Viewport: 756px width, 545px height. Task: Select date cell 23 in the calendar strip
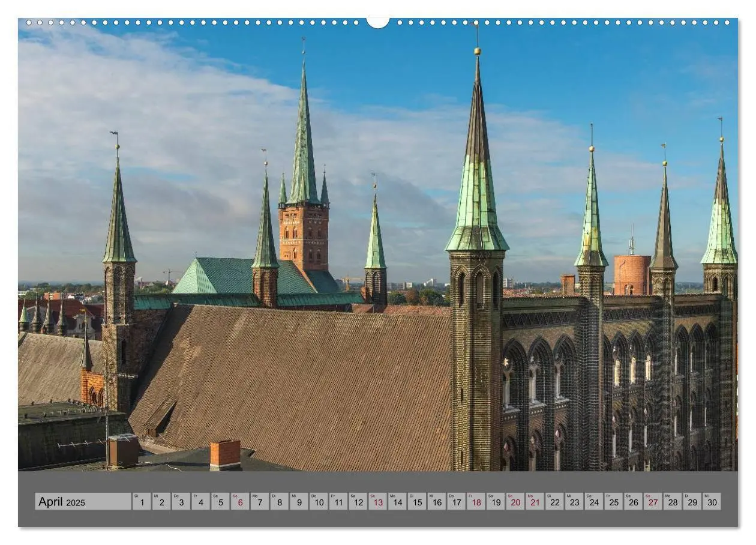point(574,502)
